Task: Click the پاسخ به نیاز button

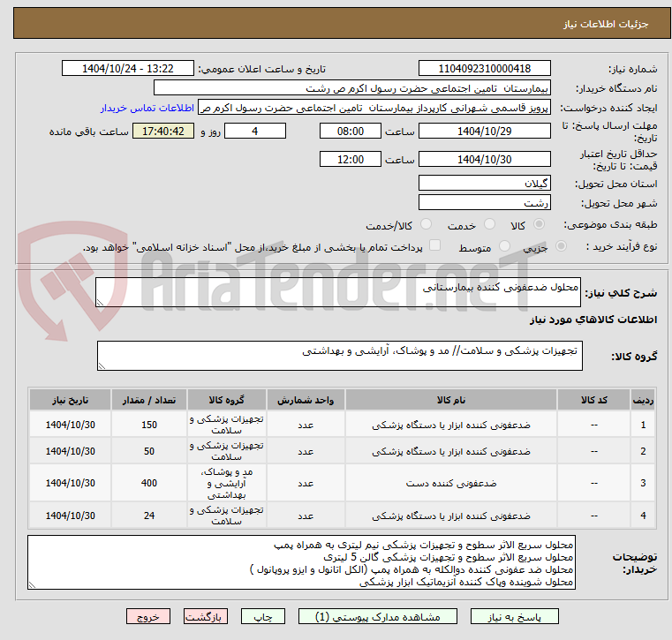Action: [514, 617]
